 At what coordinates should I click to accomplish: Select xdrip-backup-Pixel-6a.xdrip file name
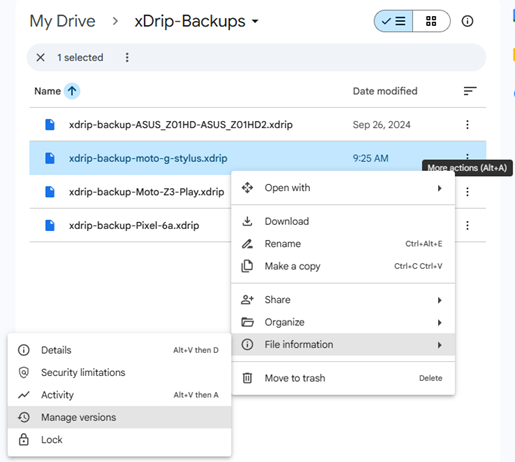coord(134,226)
